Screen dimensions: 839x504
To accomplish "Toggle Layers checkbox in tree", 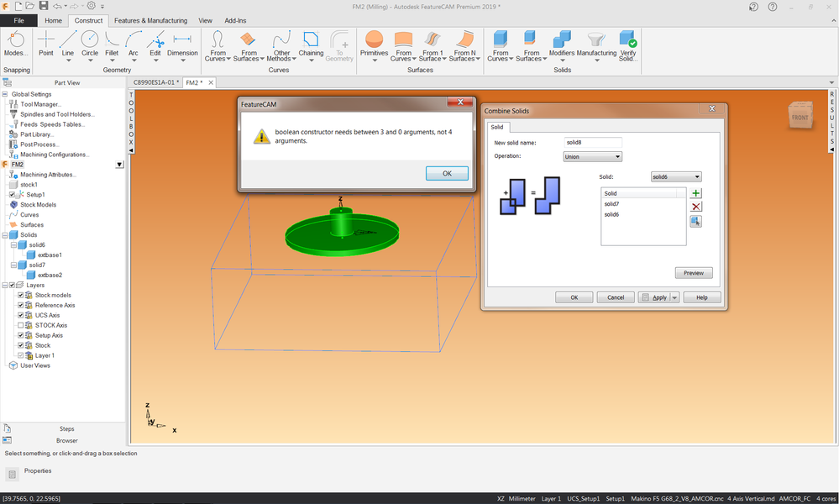I will pos(13,285).
